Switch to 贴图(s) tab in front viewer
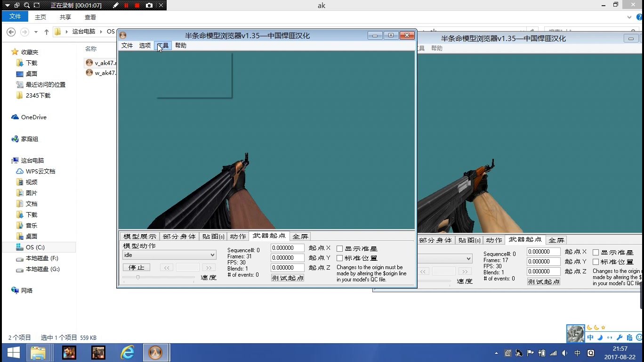644x362 pixels. click(213, 236)
